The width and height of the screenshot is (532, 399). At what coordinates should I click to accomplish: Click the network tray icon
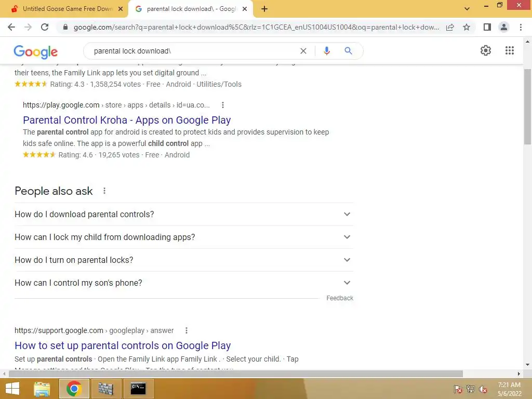[471, 389]
